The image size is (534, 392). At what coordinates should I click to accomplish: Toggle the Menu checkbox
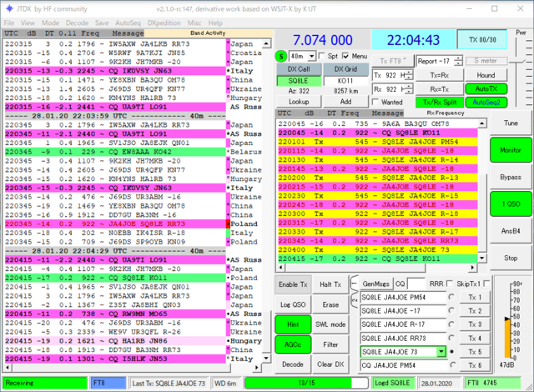(x=345, y=56)
